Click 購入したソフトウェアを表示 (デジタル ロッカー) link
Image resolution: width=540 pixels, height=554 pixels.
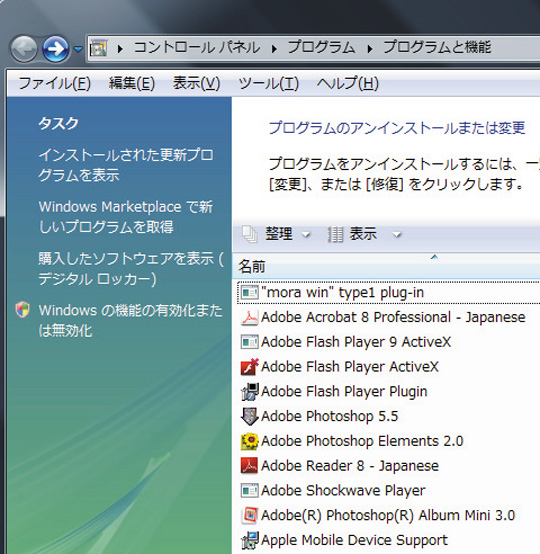point(131,269)
